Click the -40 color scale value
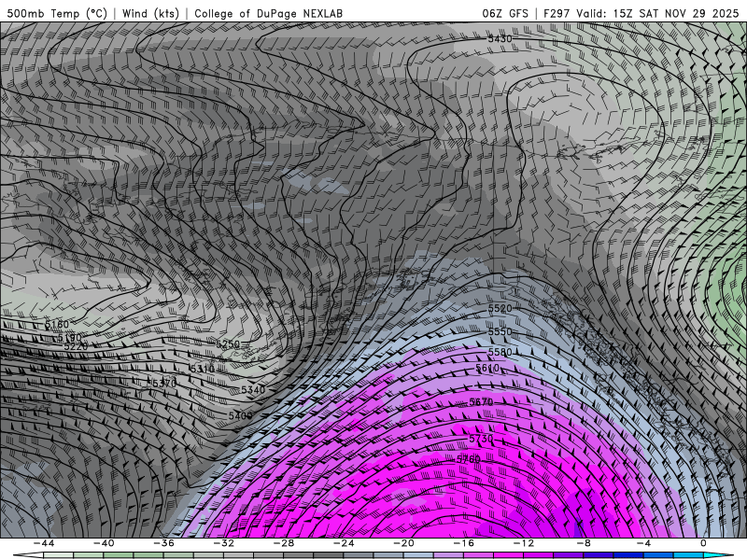This screenshot has width=747, height=560. [104, 543]
